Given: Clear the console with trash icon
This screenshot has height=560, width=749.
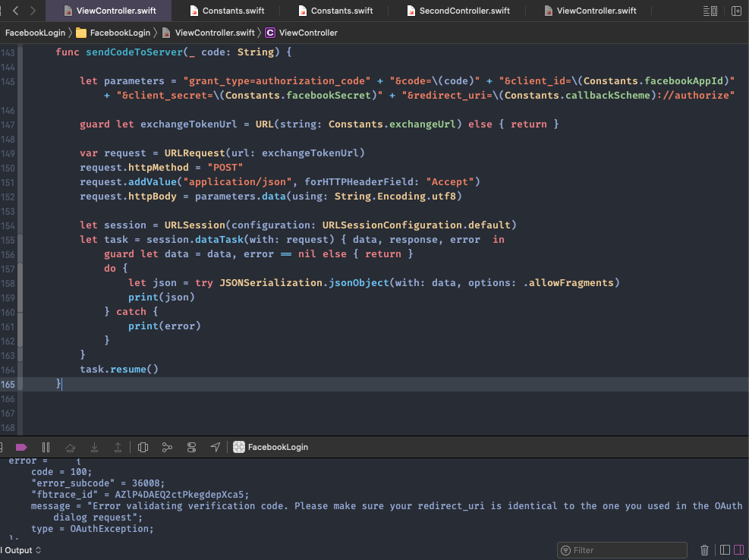Looking at the screenshot, I should click(x=704, y=550).
